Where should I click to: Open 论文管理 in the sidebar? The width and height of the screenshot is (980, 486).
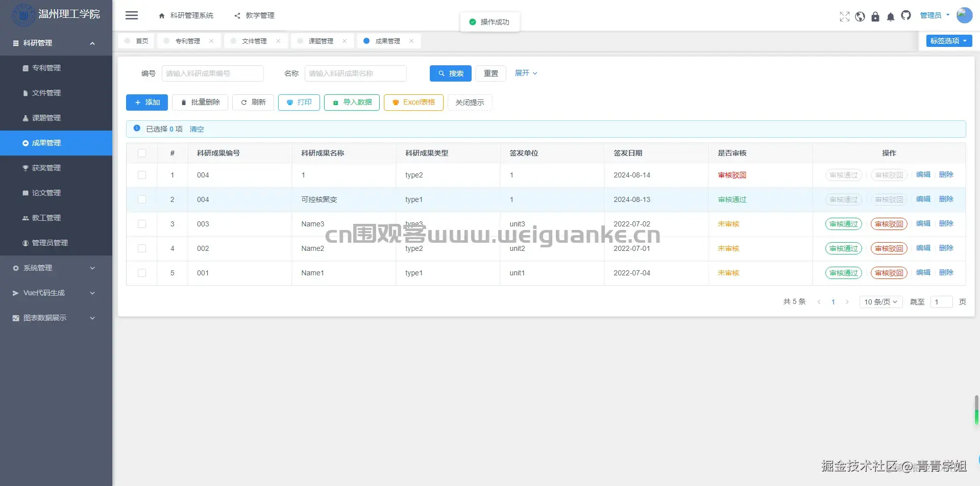[x=56, y=193]
